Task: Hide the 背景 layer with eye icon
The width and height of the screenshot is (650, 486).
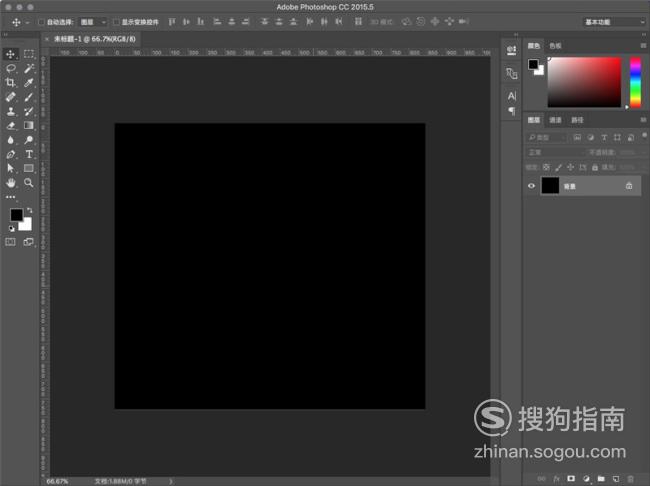Action: [531, 186]
